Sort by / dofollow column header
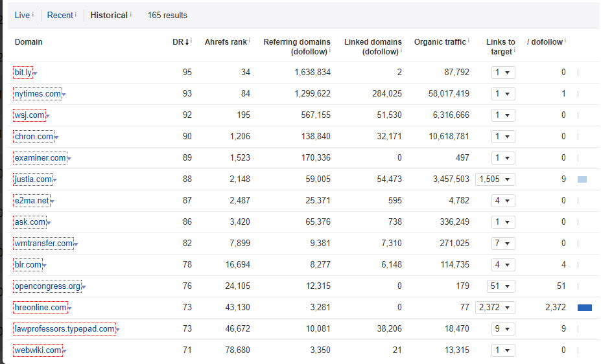601x364 pixels. point(545,42)
